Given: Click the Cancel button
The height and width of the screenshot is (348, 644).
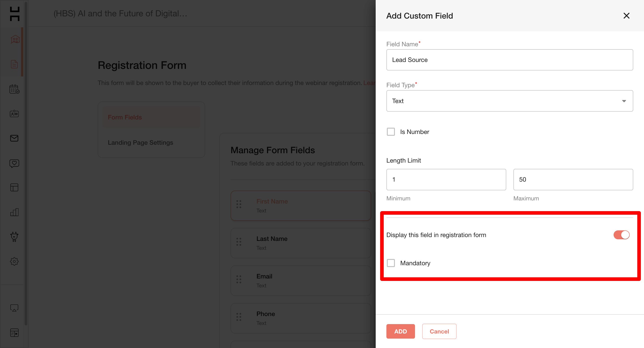Looking at the screenshot, I should pyautogui.click(x=439, y=331).
